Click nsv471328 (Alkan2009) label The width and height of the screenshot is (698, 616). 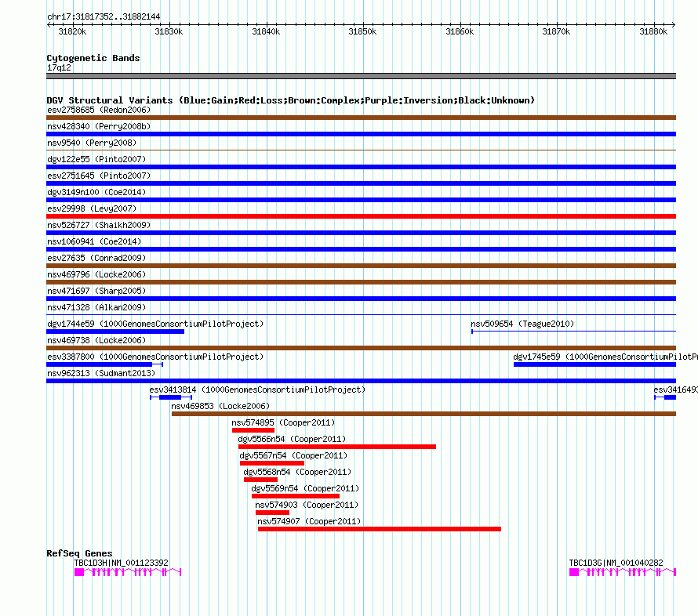point(96,307)
